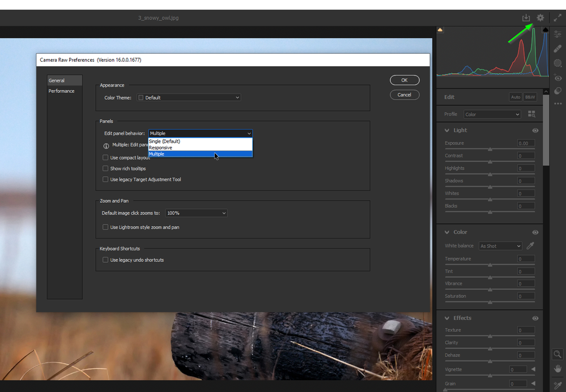This screenshot has width=566, height=392.
Task: Toggle full screen mode arrows icon
Action: [558, 18]
